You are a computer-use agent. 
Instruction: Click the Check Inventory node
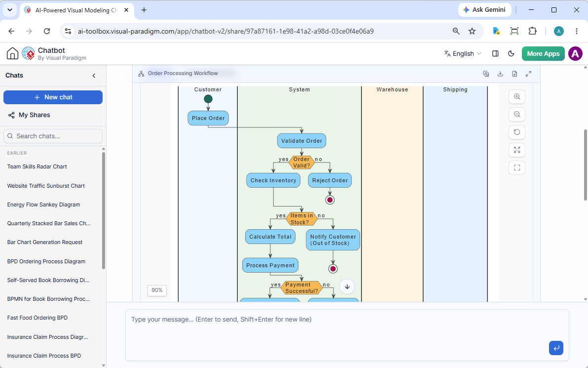pyautogui.click(x=273, y=180)
